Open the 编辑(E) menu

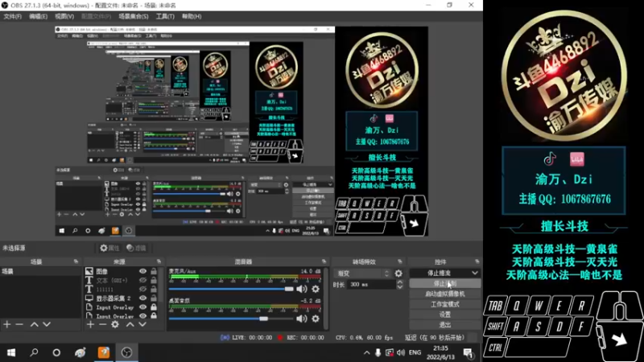pos(38,16)
